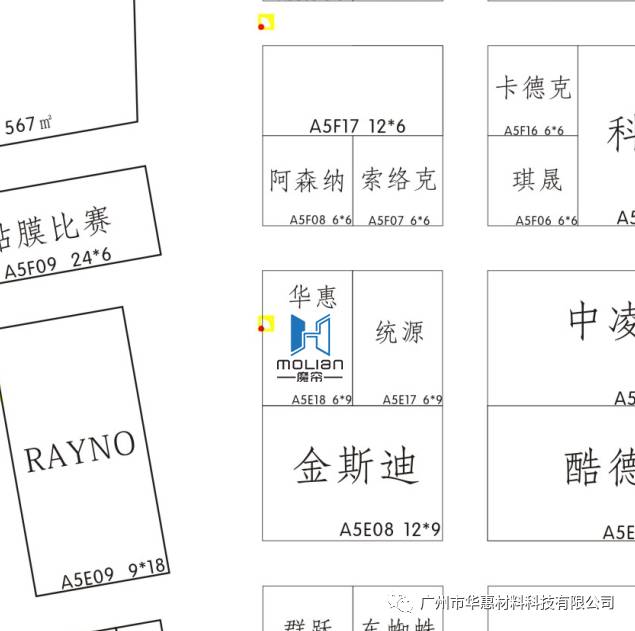
Task: Click the RAYNO booth name
Action: [80, 452]
